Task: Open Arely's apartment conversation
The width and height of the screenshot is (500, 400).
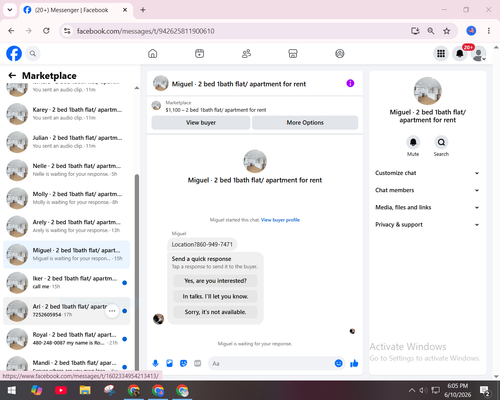Action: click(67, 226)
